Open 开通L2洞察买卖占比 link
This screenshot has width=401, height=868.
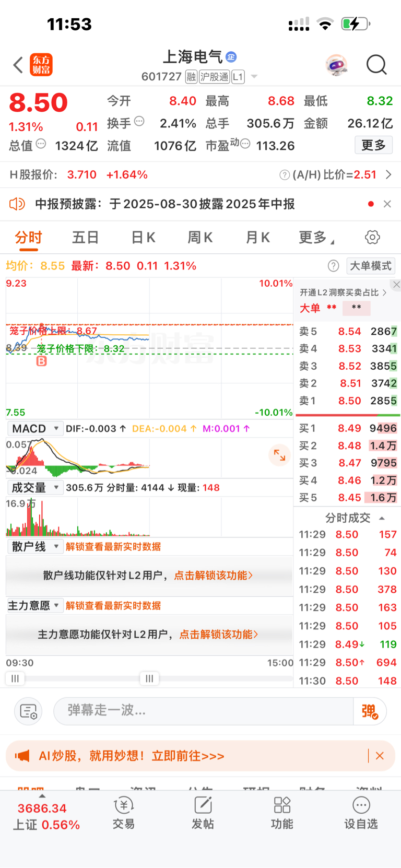(343, 292)
